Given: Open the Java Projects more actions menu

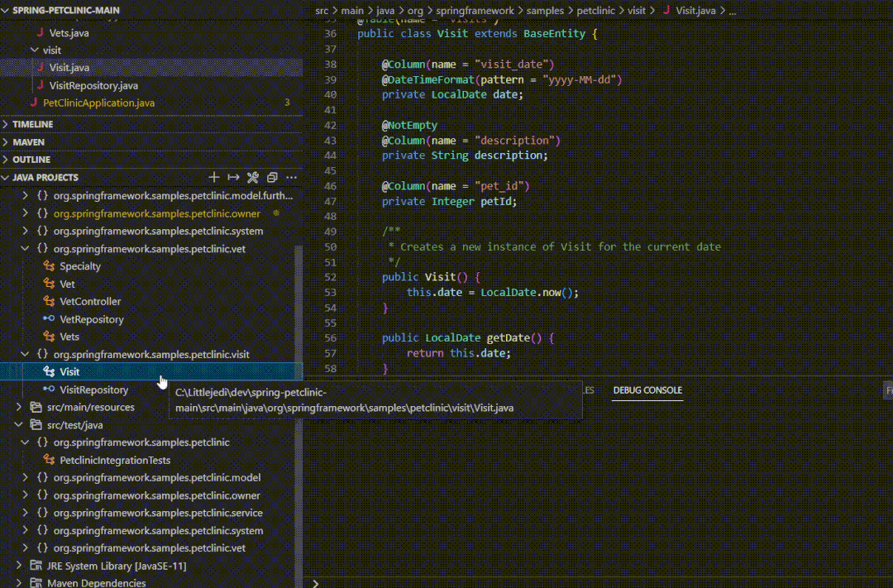Looking at the screenshot, I should pyautogui.click(x=291, y=178).
